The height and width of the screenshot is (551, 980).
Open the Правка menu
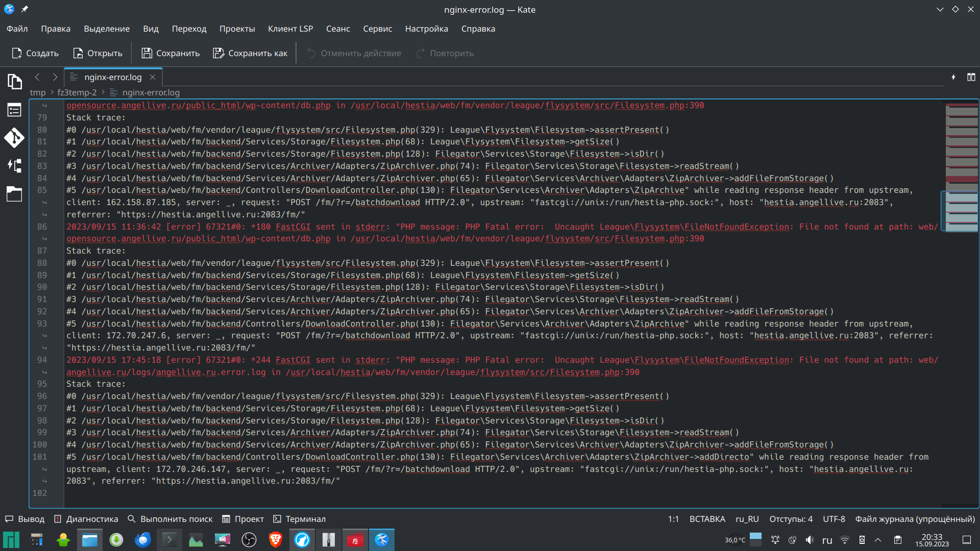[x=56, y=29]
